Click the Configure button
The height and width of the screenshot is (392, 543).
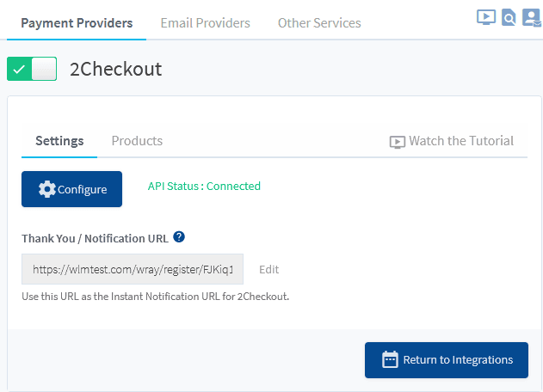pos(71,189)
